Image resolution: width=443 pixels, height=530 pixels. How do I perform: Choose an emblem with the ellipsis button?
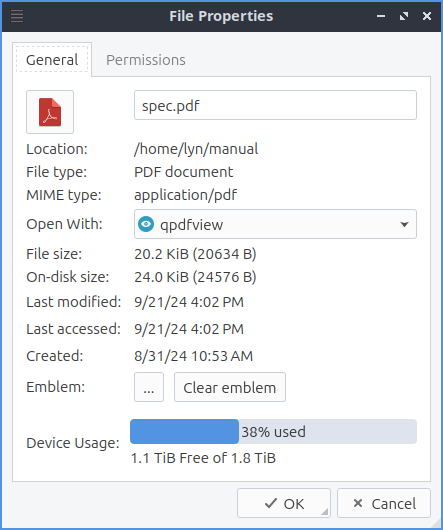tap(149, 387)
